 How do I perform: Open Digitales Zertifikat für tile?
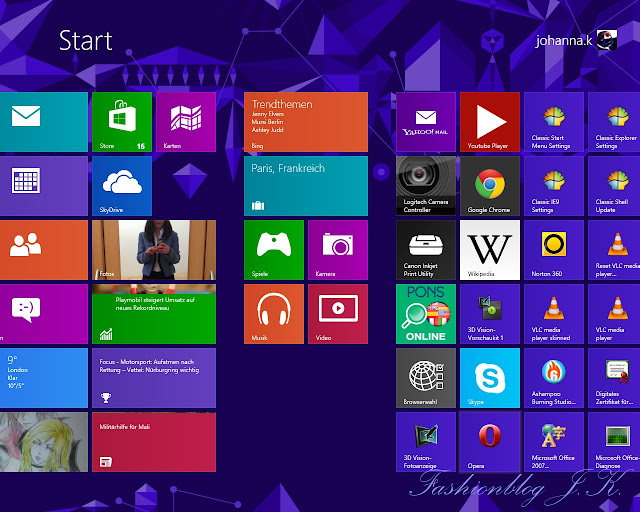click(x=614, y=378)
